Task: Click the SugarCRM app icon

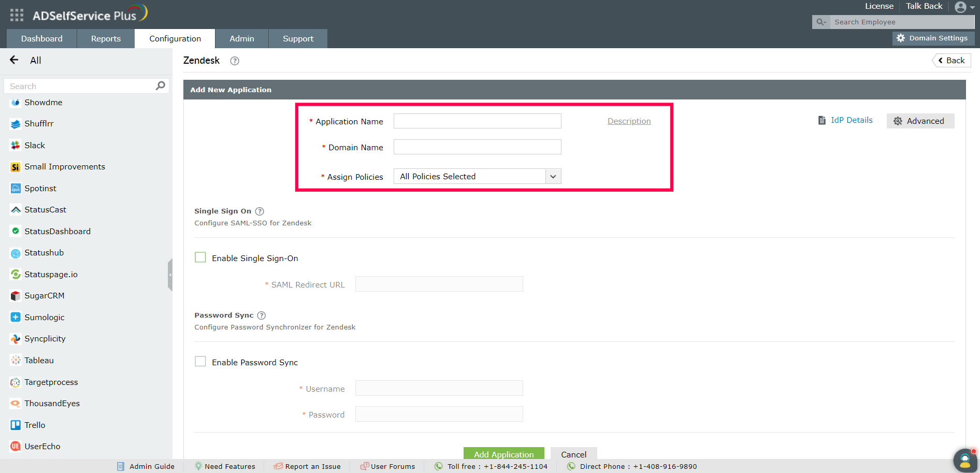Action: (16, 296)
